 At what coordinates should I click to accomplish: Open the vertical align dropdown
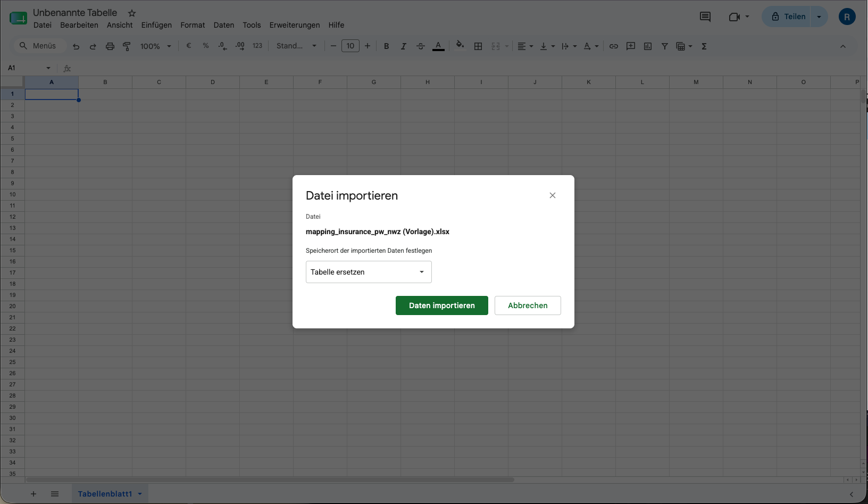click(x=547, y=46)
